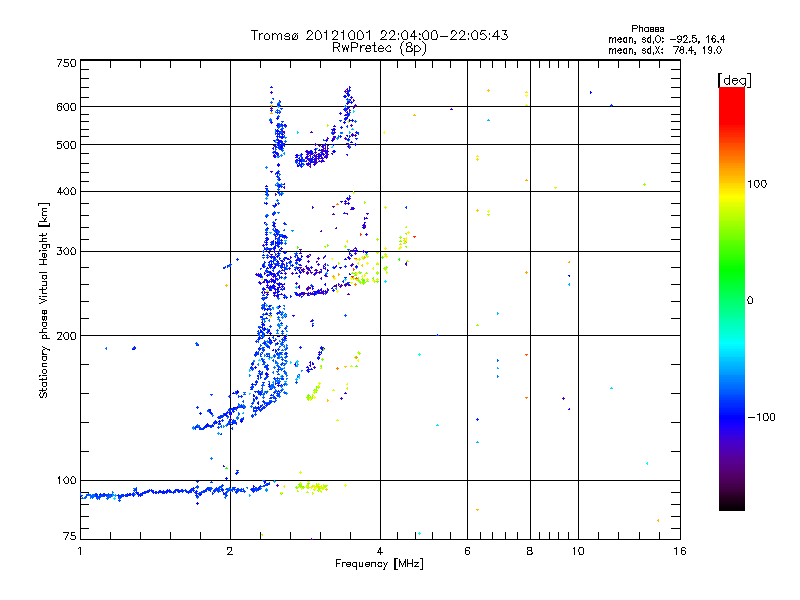
Task: Click the y-axis tick label '75'
Action: (x=70, y=536)
